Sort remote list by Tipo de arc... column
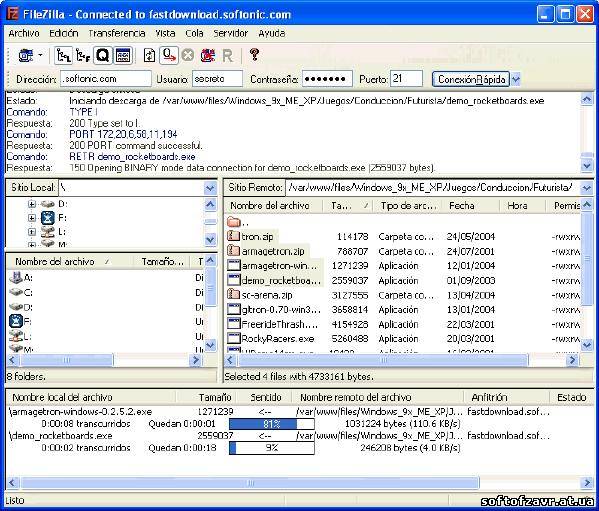599x511 pixels. 407,205
